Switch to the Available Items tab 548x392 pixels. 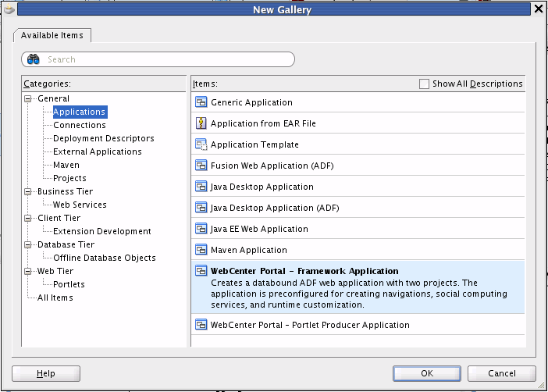[x=52, y=35]
